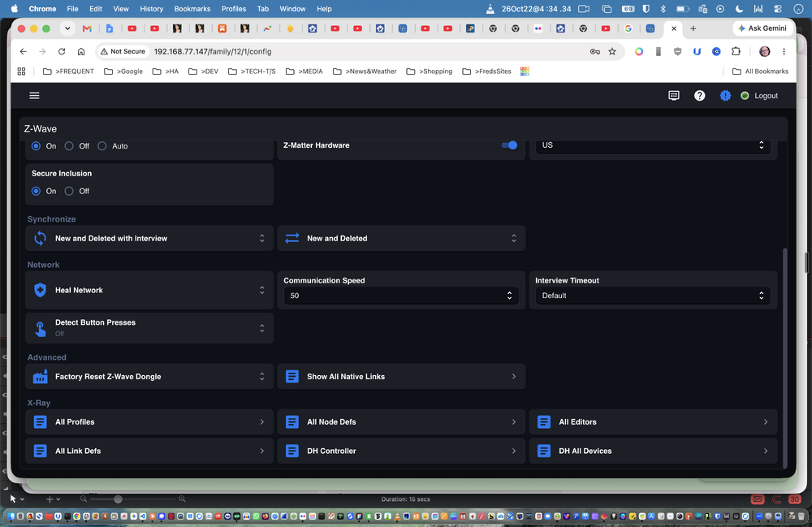Click the sync icon for New and Deleted with Interview
Image resolution: width=812 pixels, height=527 pixels.
click(x=40, y=238)
